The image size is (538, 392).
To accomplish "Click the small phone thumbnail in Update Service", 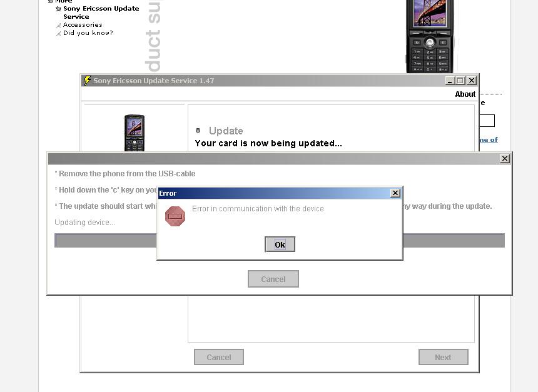I will pyautogui.click(x=134, y=133).
